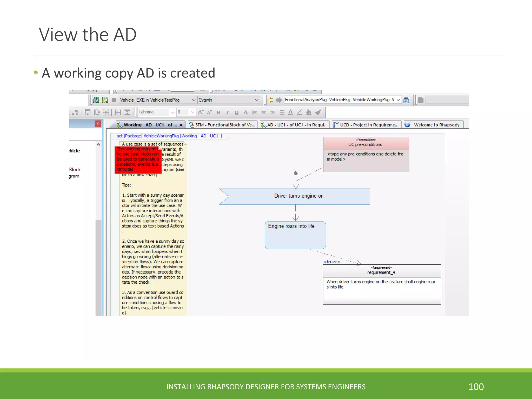This screenshot has width=532, height=399.
Task: Select the Engine roars into life action
Action: [295, 235]
